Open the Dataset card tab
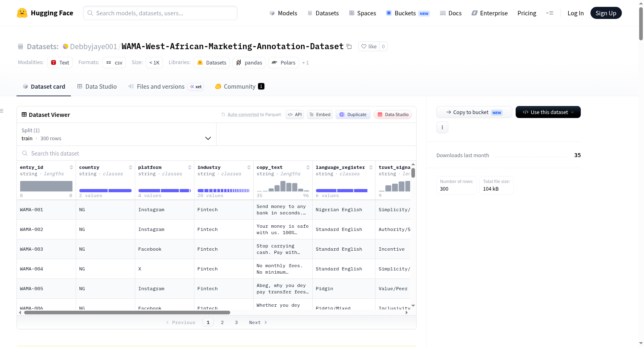Image resolution: width=644 pixels, height=347 pixels. [x=44, y=87]
